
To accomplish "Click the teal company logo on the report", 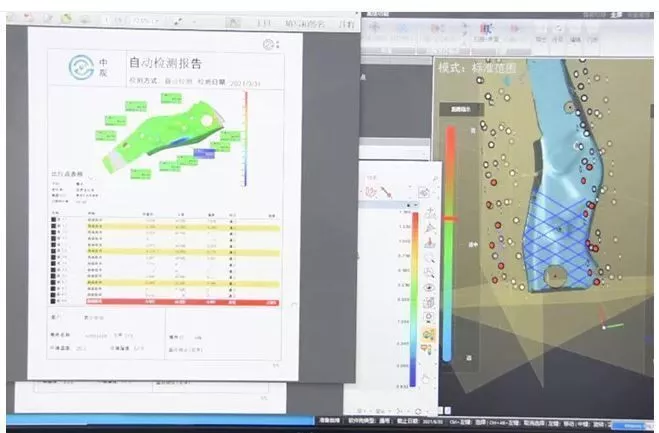I will pos(81,68).
